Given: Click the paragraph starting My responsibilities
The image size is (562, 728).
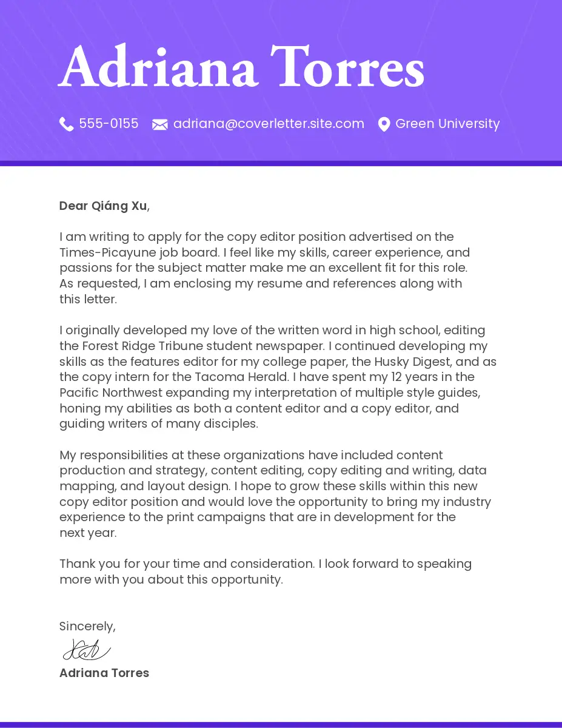Looking at the screenshot, I should coord(275,493).
